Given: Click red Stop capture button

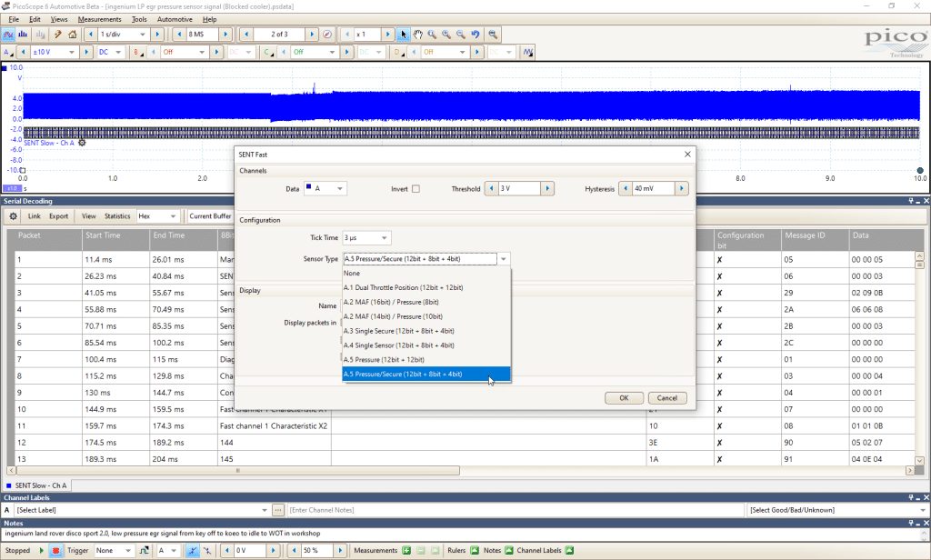Looking at the screenshot, I should click(55, 551).
